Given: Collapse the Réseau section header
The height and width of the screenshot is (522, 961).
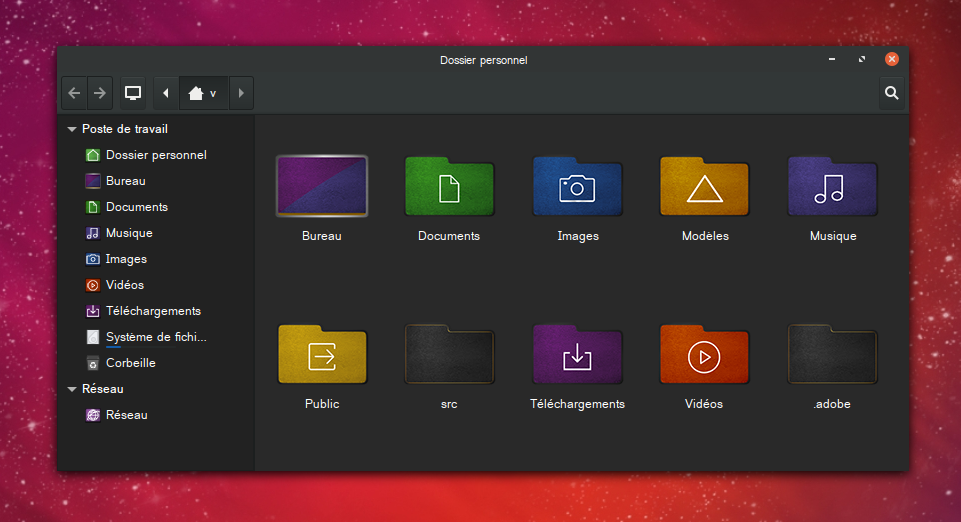Looking at the screenshot, I should tap(72, 389).
